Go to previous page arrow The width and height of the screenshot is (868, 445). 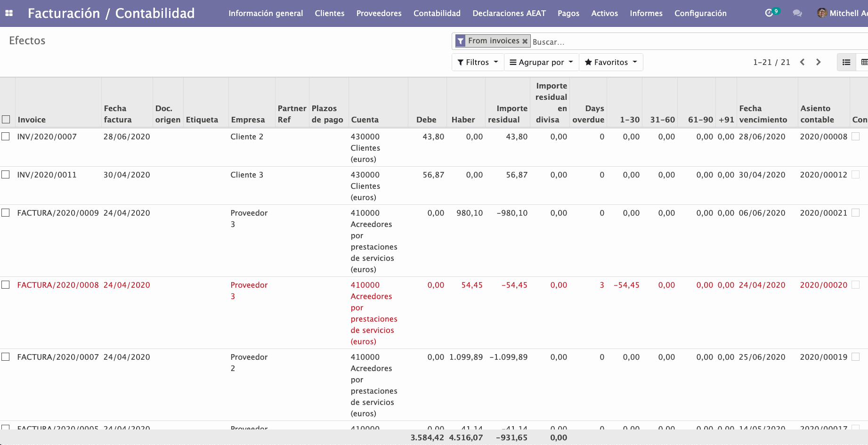pyautogui.click(x=803, y=62)
